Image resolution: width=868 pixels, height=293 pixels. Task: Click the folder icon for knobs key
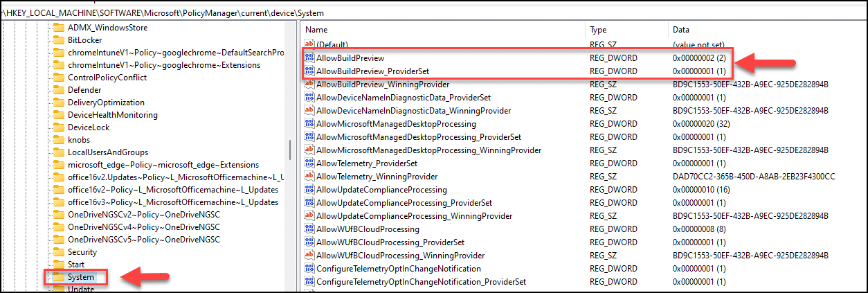(59, 140)
